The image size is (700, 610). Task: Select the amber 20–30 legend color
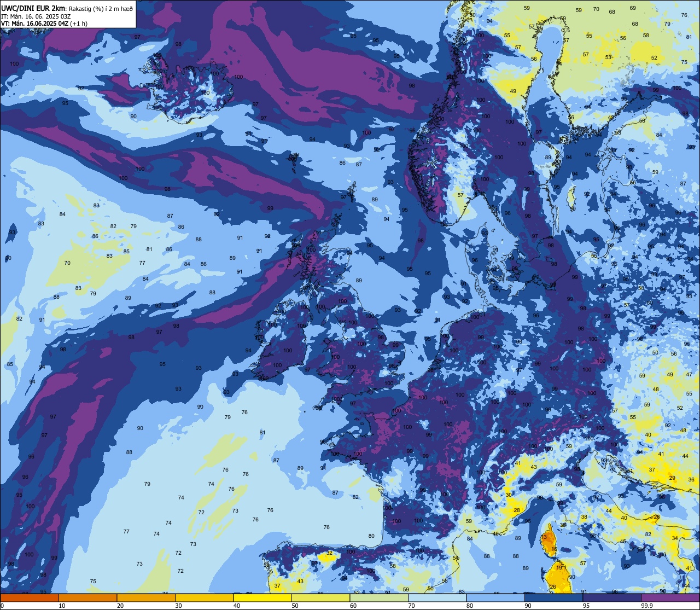[x=146, y=597]
